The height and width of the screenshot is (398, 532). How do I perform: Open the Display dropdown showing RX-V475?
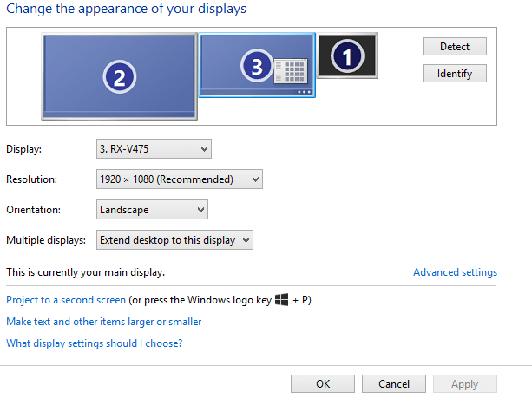[154, 148]
